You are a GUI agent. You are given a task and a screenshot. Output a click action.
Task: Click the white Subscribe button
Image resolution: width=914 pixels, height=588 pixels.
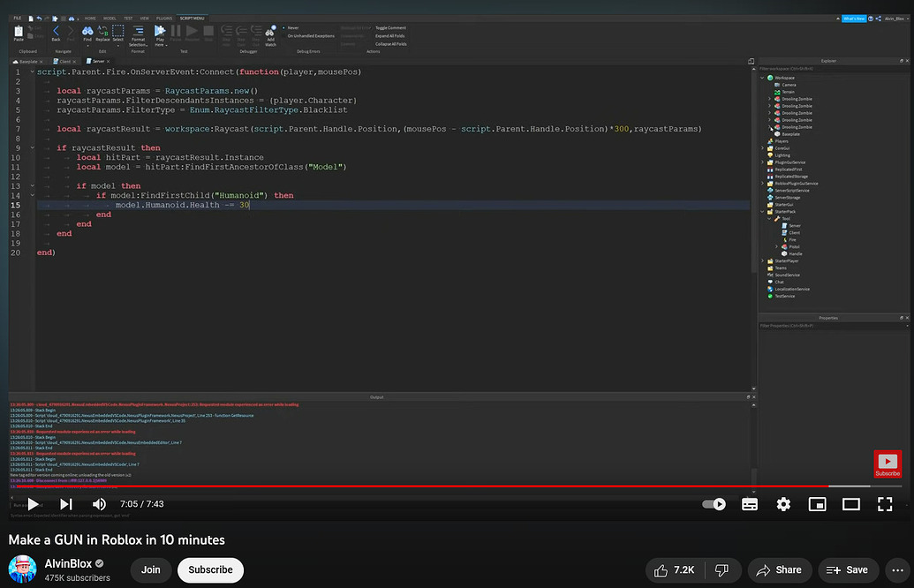[x=210, y=570]
